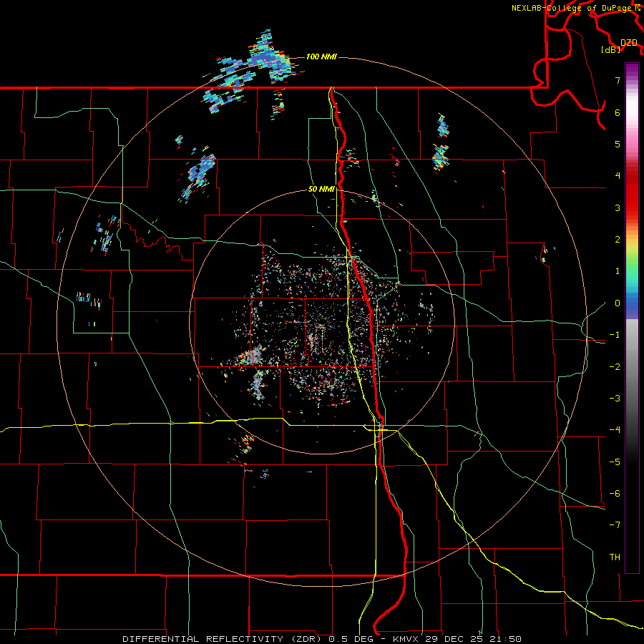Click the -7 value on color scale
The width and height of the screenshot is (644, 644).
point(615,525)
